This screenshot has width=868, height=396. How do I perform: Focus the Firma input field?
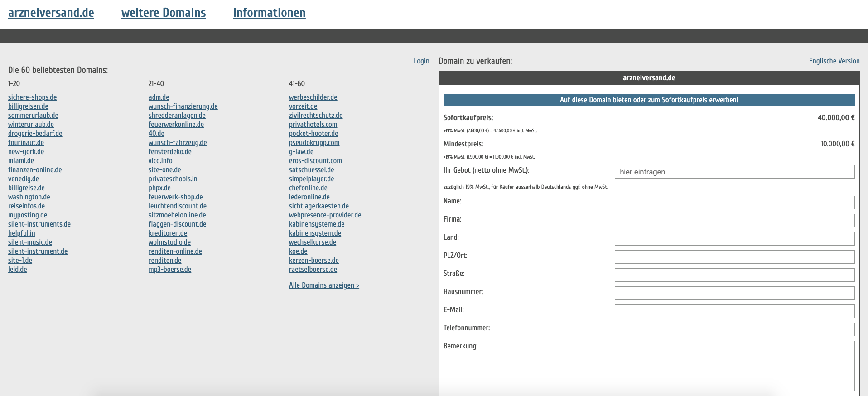coord(734,221)
